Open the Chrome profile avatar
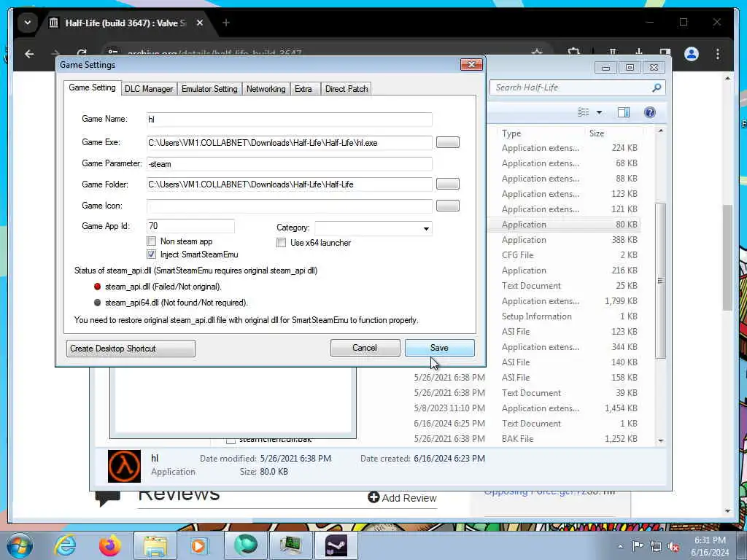This screenshot has height=560, width=747. (692, 54)
